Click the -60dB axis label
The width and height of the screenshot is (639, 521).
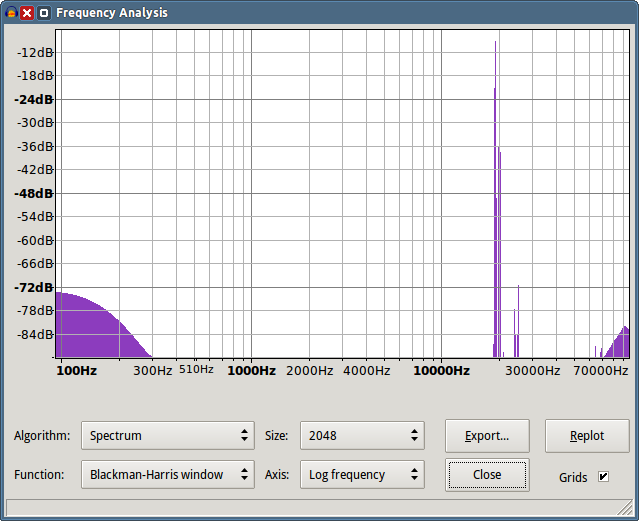(x=35, y=241)
